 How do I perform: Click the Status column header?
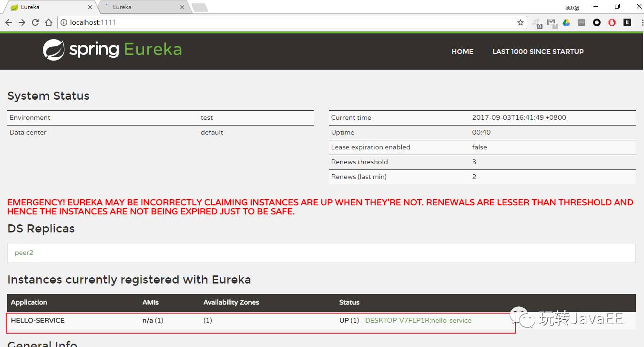coord(349,302)
